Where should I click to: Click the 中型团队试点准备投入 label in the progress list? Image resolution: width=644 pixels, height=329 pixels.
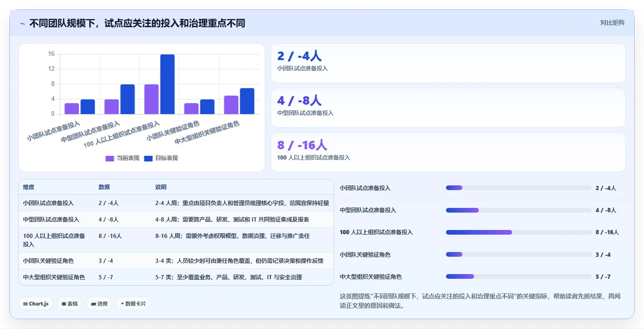click(x=368, y=210)
